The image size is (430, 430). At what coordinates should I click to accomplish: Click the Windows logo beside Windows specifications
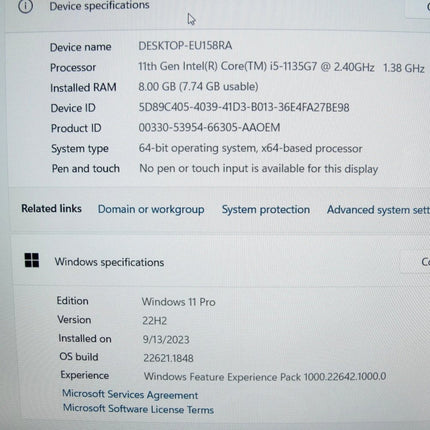tap(32, 260)
